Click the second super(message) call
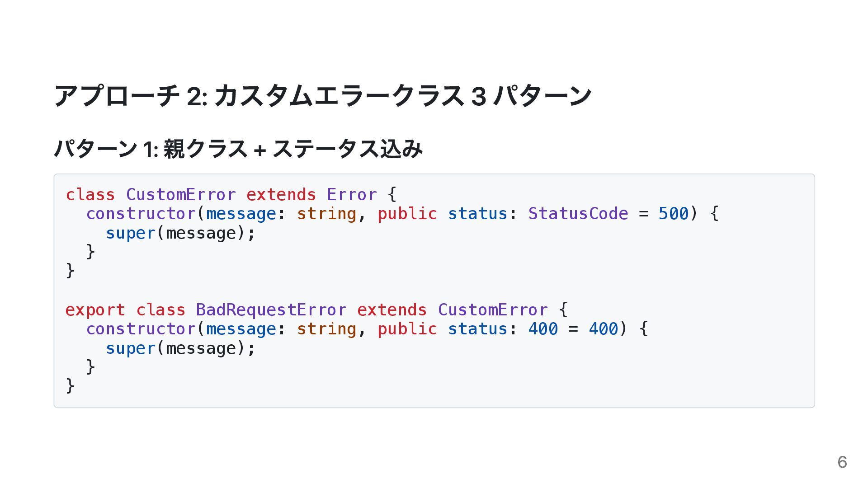 click(x=181, y=348)
